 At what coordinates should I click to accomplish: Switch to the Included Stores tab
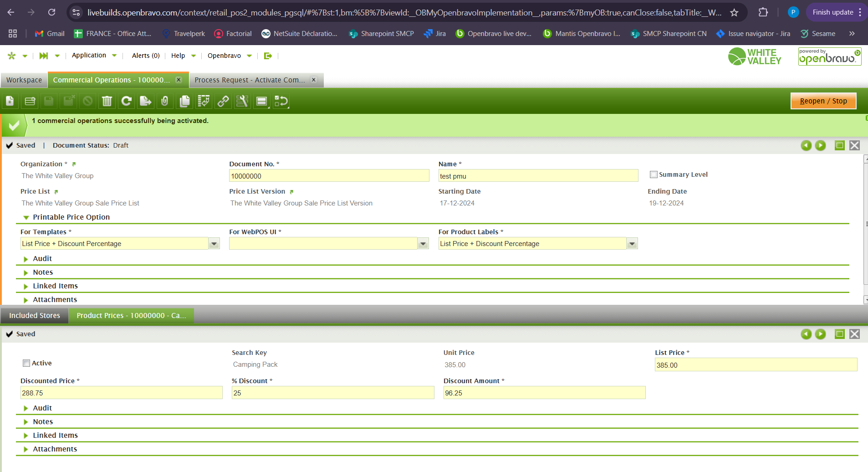coord(35,315)
